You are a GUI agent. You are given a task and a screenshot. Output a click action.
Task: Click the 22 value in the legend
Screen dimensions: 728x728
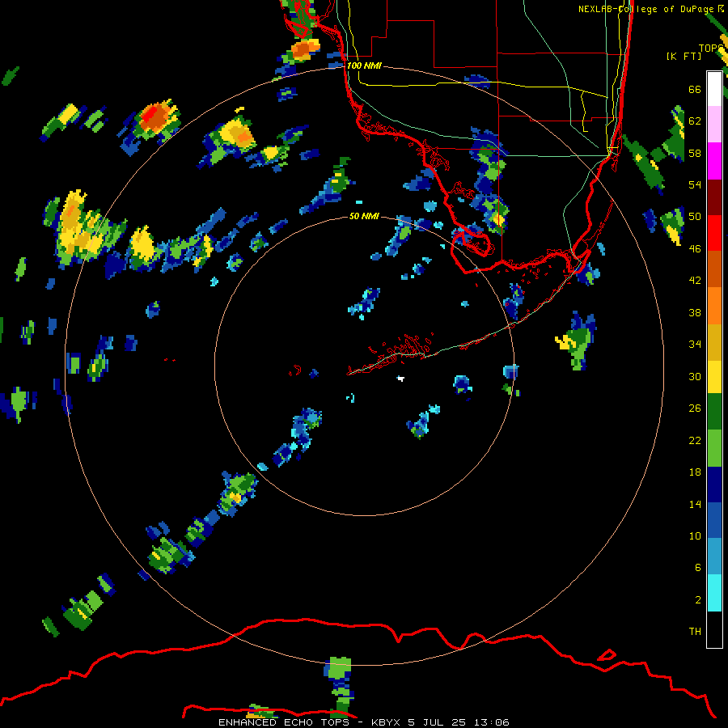coord(695,440)
